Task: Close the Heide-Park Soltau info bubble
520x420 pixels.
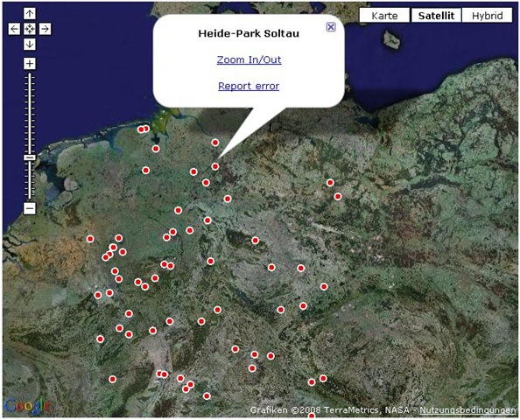Action: [331, 27]
